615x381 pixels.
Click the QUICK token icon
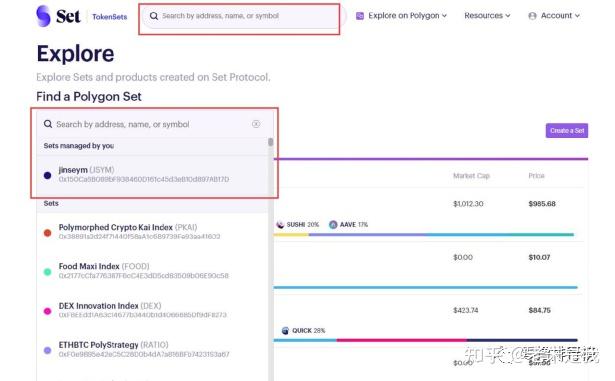click(286, 330)
